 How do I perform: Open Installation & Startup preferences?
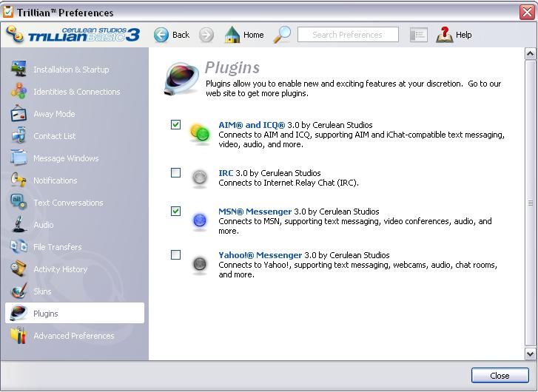[x=71, y=70]
